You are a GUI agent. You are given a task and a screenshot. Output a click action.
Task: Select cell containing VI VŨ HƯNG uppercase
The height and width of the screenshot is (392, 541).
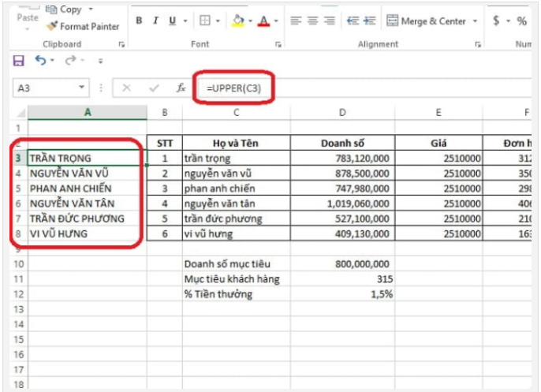tap(88, 233)
